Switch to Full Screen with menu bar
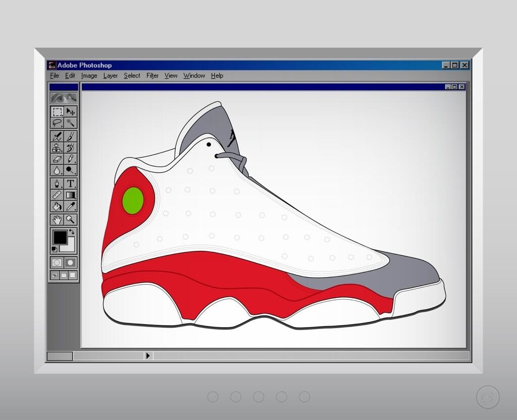The height and width of the screenshot is (420, 517). (x=64, y=275)
